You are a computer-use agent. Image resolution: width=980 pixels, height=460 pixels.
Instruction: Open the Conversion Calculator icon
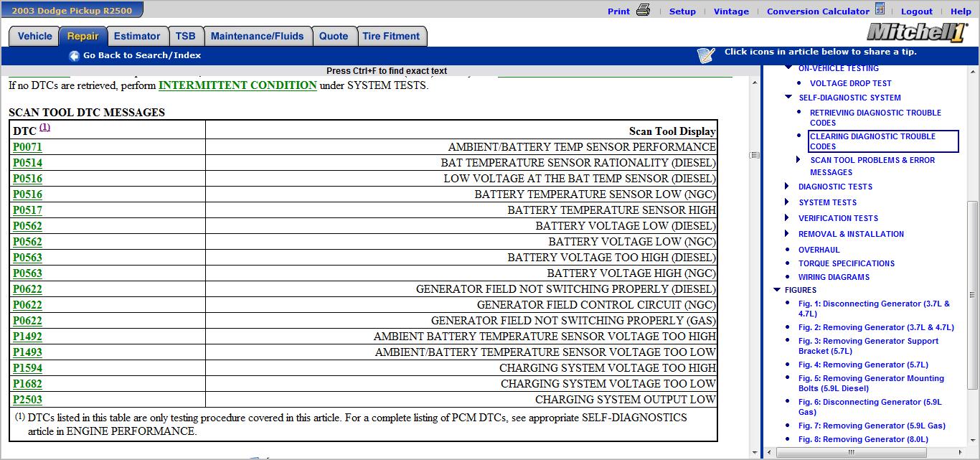pyautogui.click(x=880, y=9)
